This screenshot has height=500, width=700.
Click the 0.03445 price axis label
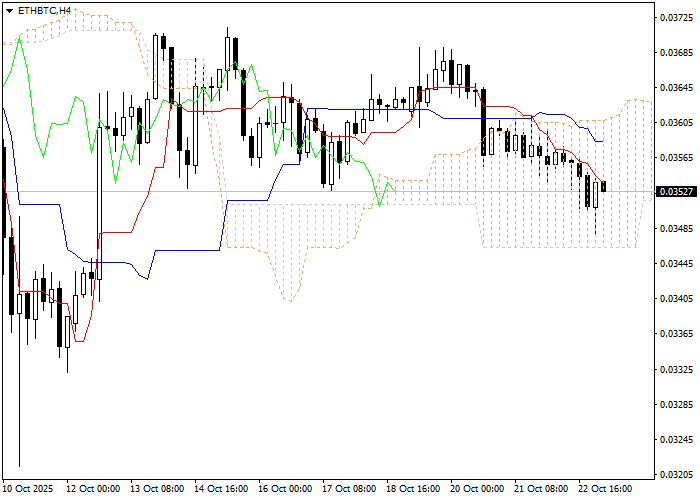676,264
